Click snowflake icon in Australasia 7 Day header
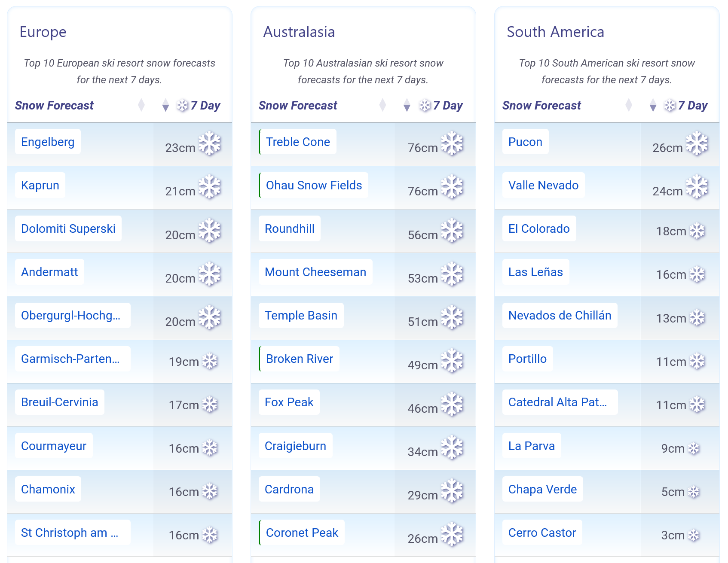Image resolution: width=728 pixels, height=563 pixels. [425, 105]
